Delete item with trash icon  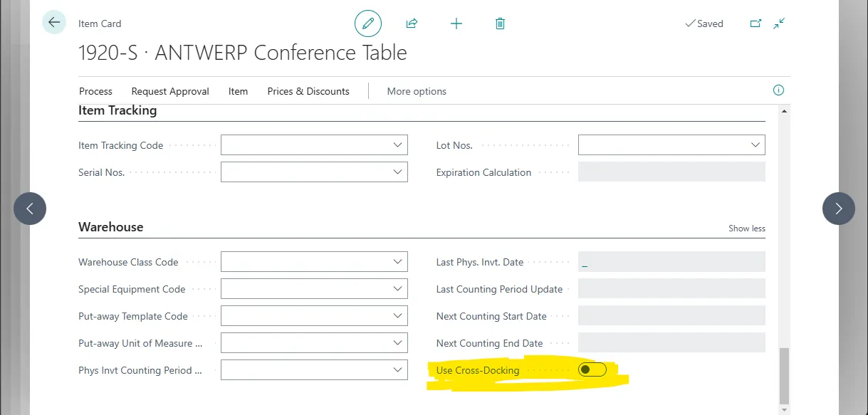click(x=500, y=23)
